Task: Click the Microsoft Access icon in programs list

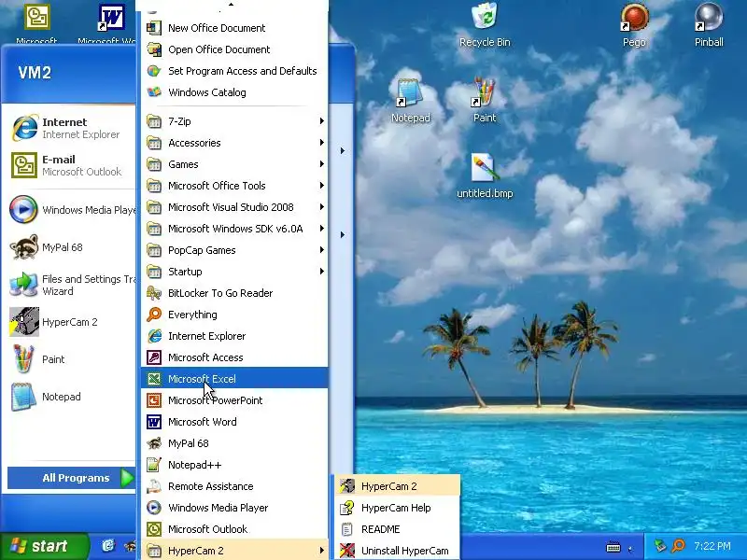Action: pos(154,357)
